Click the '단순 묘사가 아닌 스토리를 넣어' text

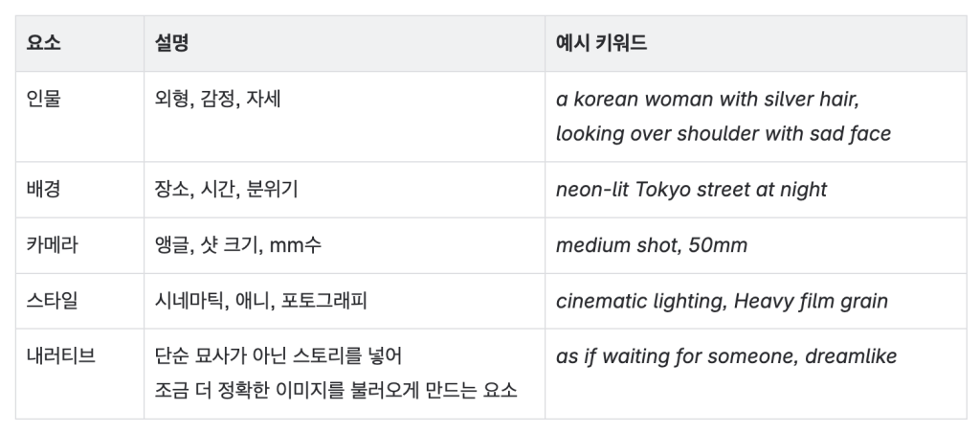(x=278, y=355)
